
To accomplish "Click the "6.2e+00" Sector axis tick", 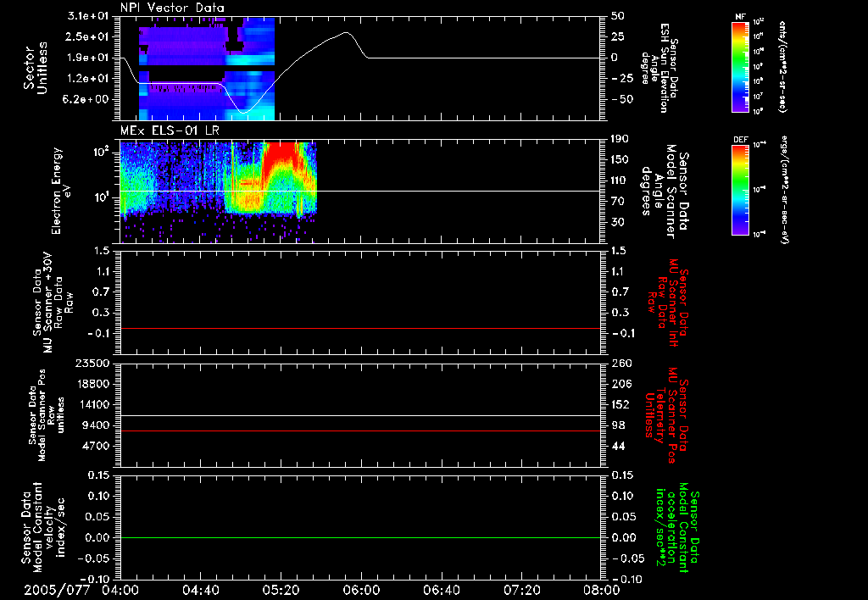I will click(87, 99).
